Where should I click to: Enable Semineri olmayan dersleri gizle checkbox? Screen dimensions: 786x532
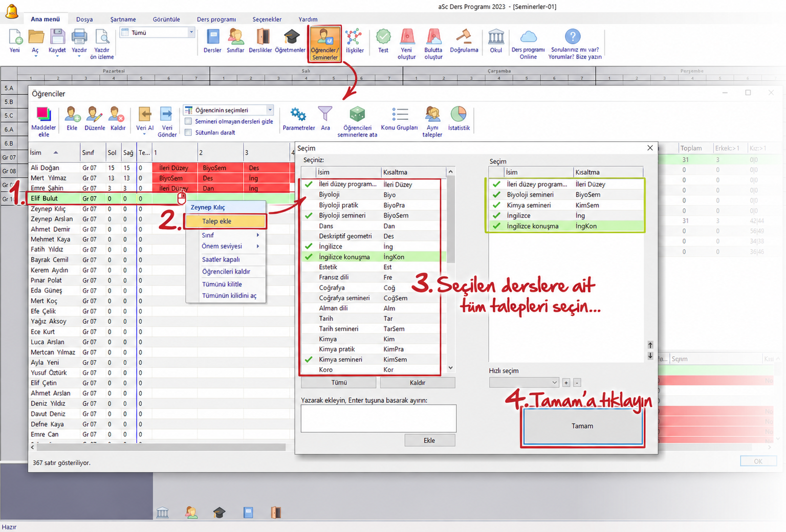pos(188,122)
